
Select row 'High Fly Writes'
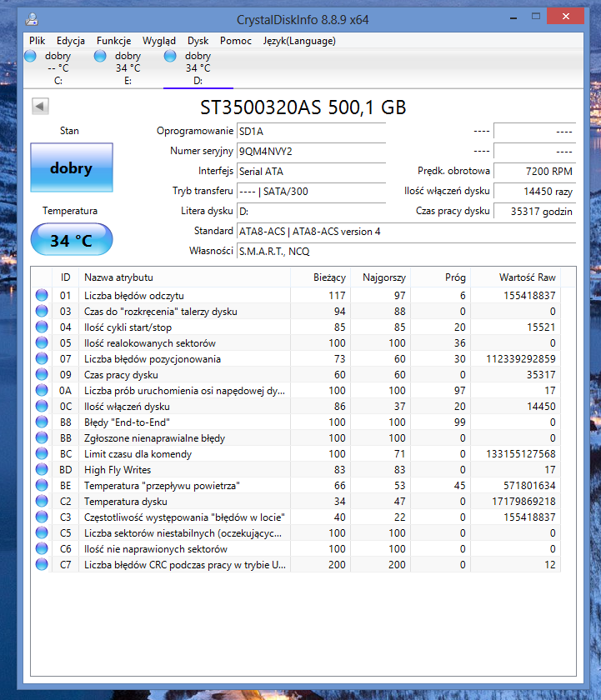[x=296, y=470]
